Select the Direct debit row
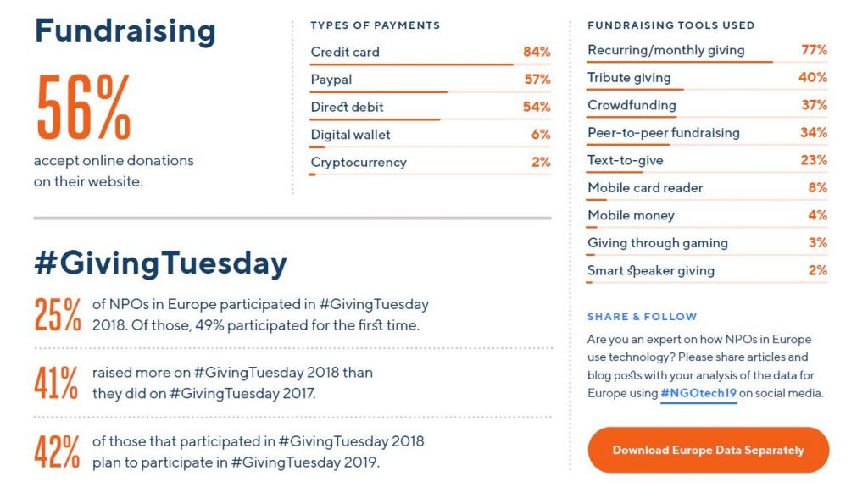The width and height of the screenshot is (868, 504). [x=430, y=108]
